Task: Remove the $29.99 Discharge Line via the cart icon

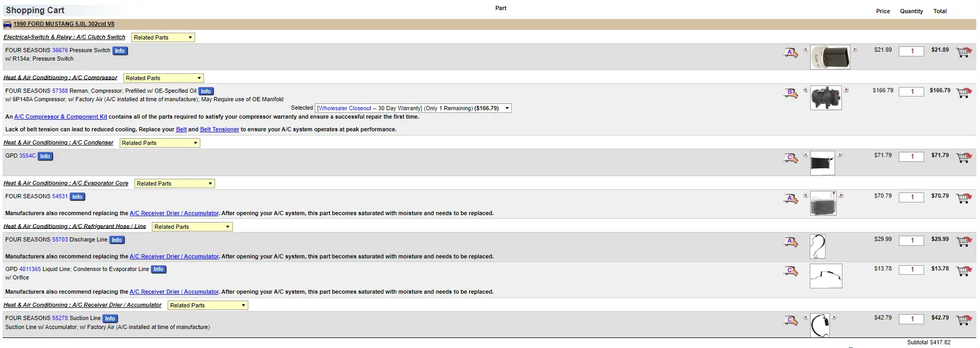Action: [x=964, y=241]
